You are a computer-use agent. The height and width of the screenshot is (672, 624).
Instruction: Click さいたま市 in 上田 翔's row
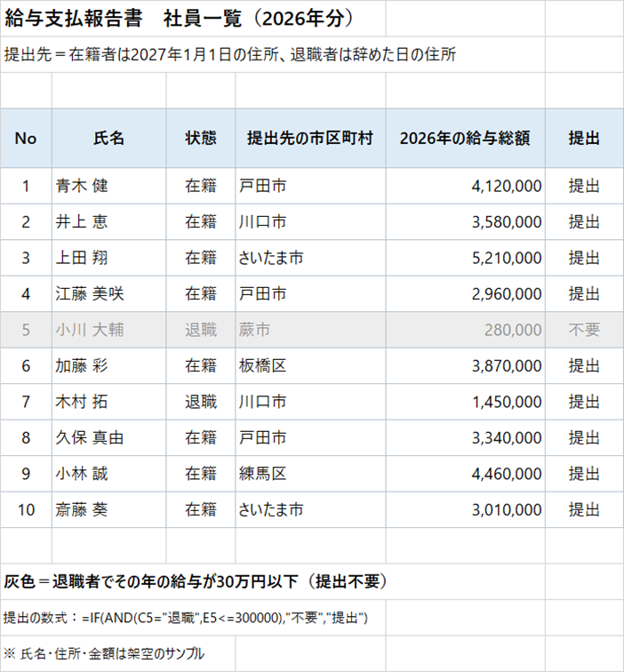click(310, 258)
